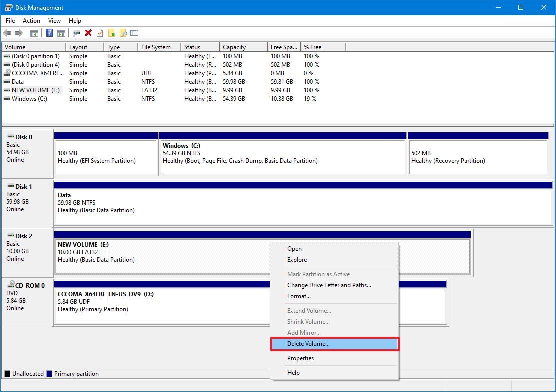
Task: Click the black Unallocated legend swatch
Action: click(x=7, y=373)
